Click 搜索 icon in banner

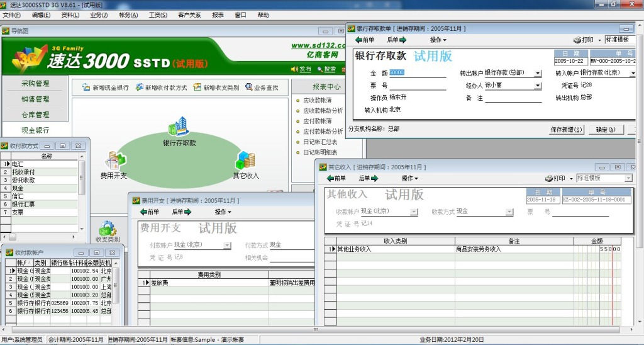(x=319, y=69)
